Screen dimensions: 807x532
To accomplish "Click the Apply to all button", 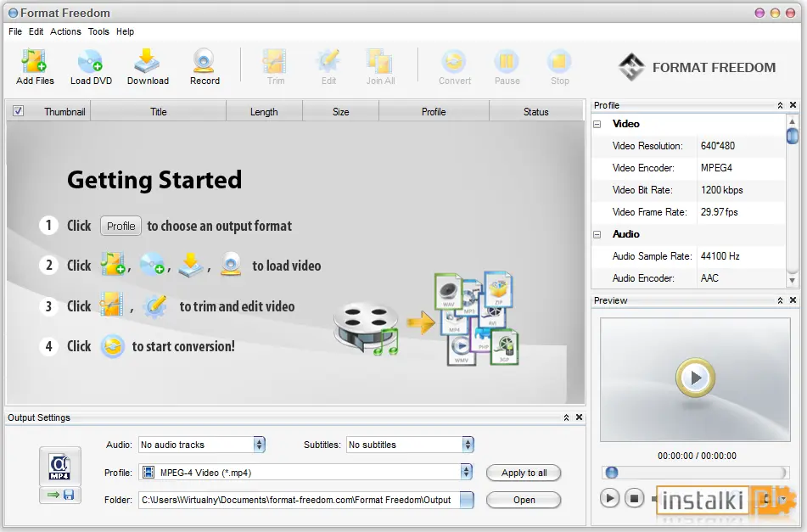I will point(524,473).
